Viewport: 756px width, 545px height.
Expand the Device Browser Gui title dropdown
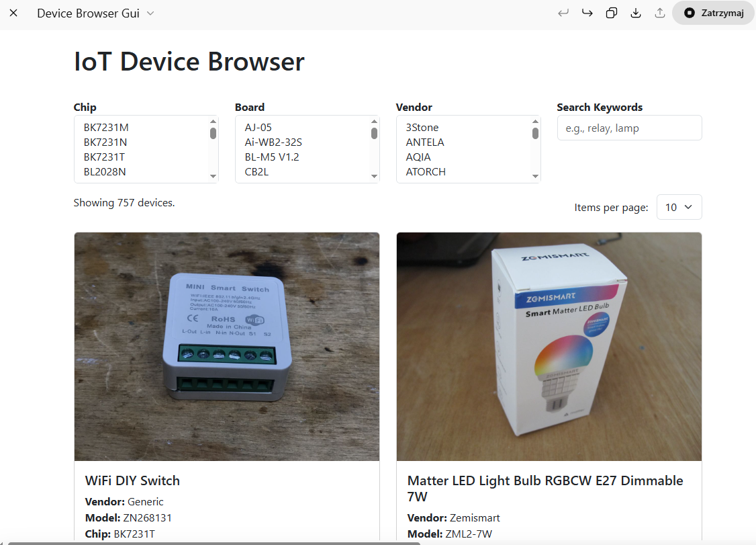[150, 13]
